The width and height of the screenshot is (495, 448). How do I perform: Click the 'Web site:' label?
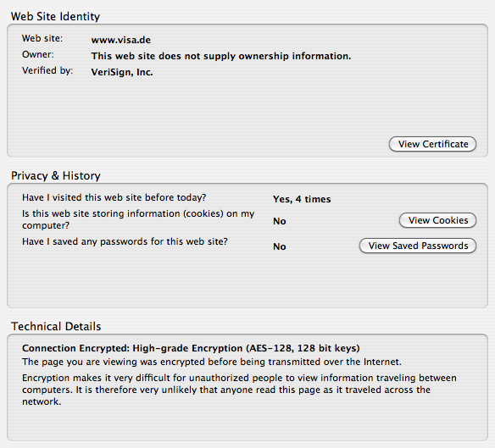click(42, 38)
